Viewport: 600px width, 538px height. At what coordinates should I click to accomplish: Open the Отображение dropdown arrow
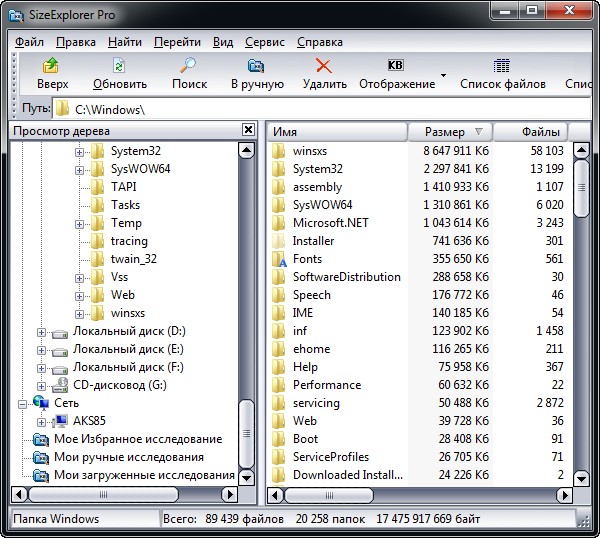coord(443,75)
